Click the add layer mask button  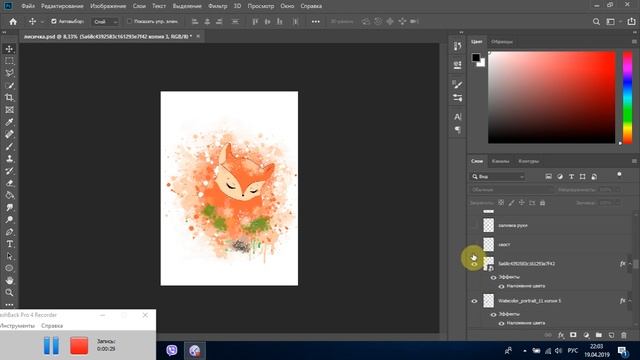573,335
